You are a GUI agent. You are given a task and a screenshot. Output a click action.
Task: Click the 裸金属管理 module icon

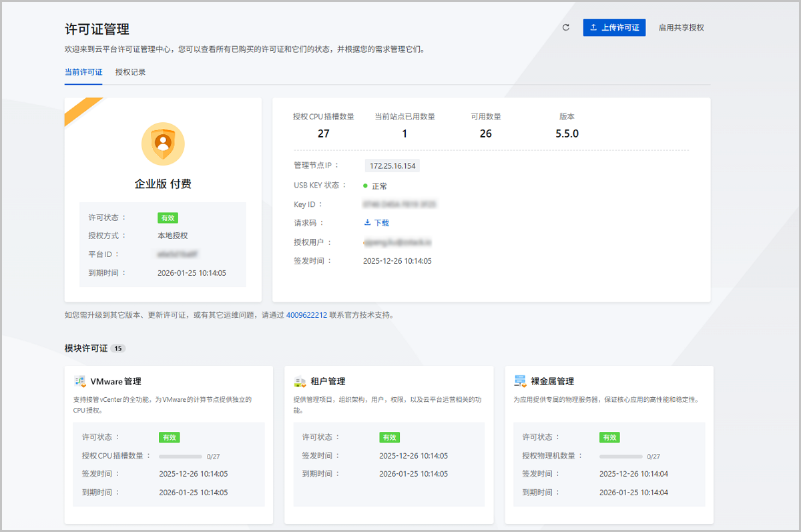pyautogui.click(x=520, y=381)
